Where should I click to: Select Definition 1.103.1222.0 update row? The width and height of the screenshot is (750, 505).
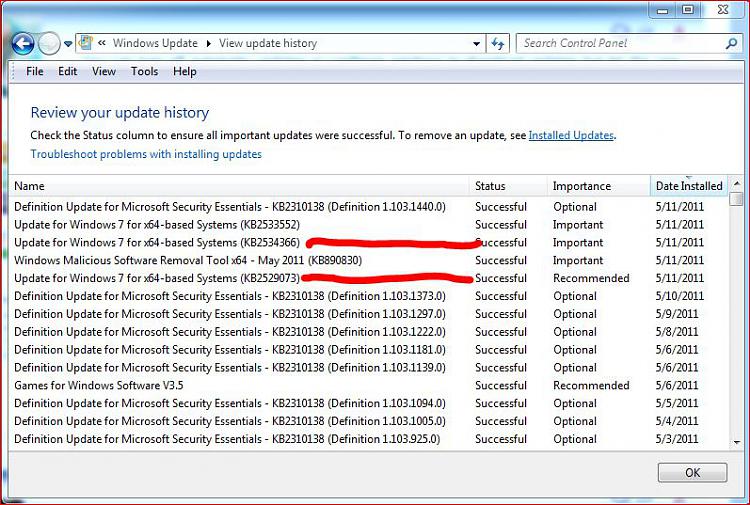pyautogui.click(x=368, y=331)
